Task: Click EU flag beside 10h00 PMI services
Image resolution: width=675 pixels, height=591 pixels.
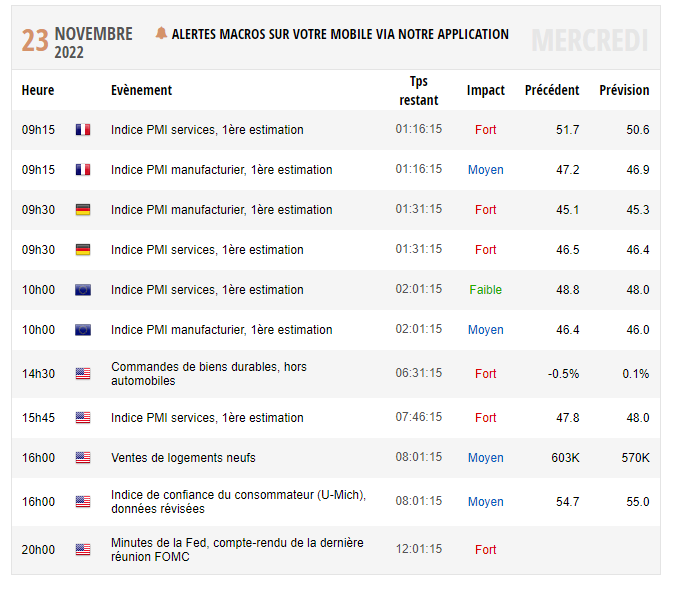Action: coord(82,290)
